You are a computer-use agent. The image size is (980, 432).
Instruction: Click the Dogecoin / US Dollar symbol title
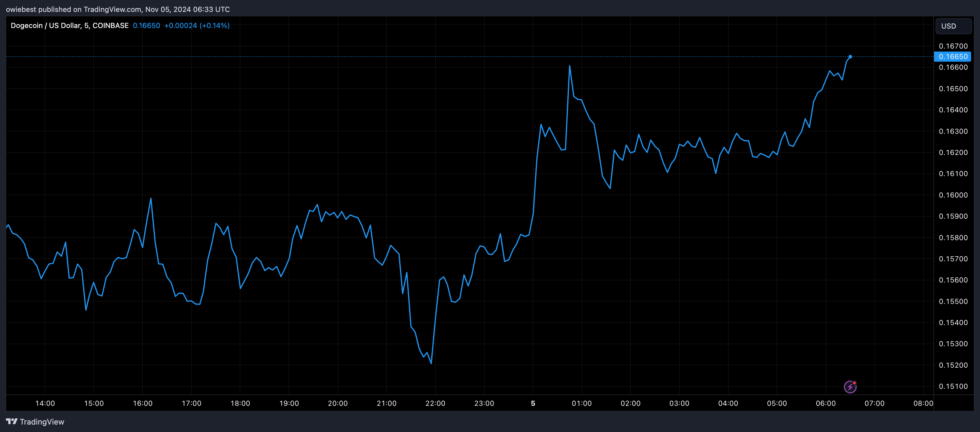[69, 25]
